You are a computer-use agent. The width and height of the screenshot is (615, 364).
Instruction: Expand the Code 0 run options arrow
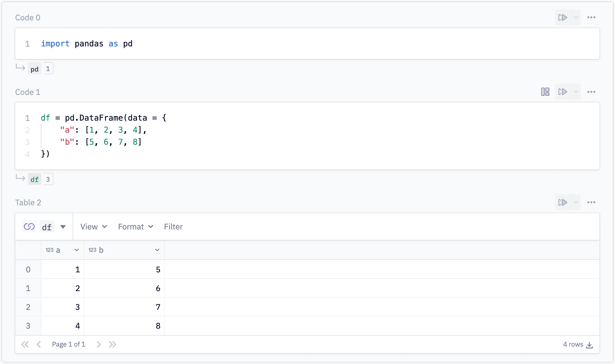576,18
